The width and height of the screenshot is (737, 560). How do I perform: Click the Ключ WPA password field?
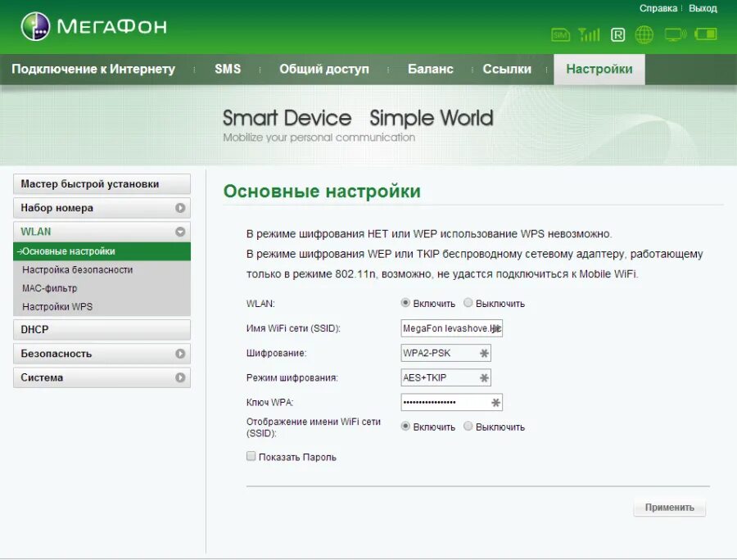pyautogui.click(x=452, y=402)
